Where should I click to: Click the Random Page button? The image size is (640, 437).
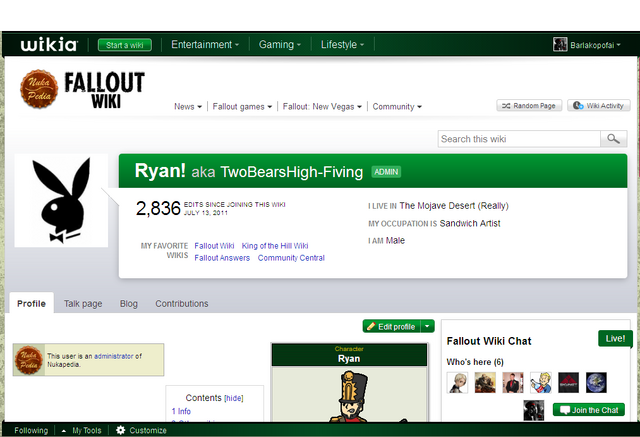529,106
